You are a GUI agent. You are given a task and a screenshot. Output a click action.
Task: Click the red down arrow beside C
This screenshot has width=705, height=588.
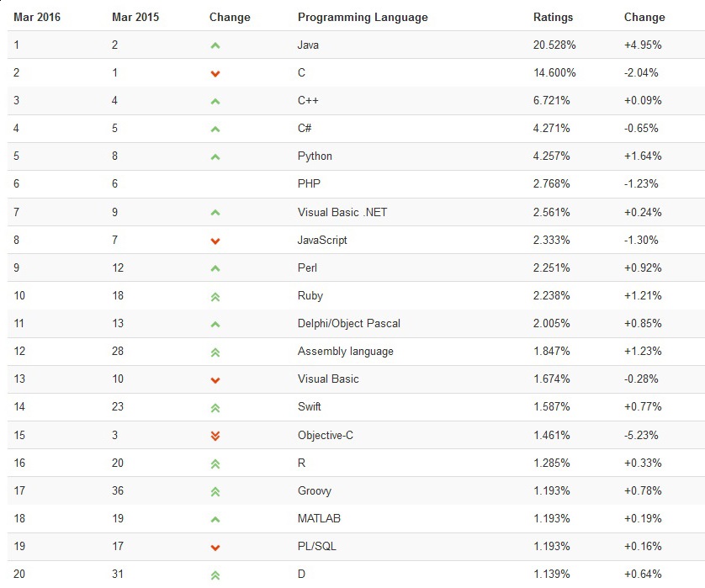(x=215, y=73)
